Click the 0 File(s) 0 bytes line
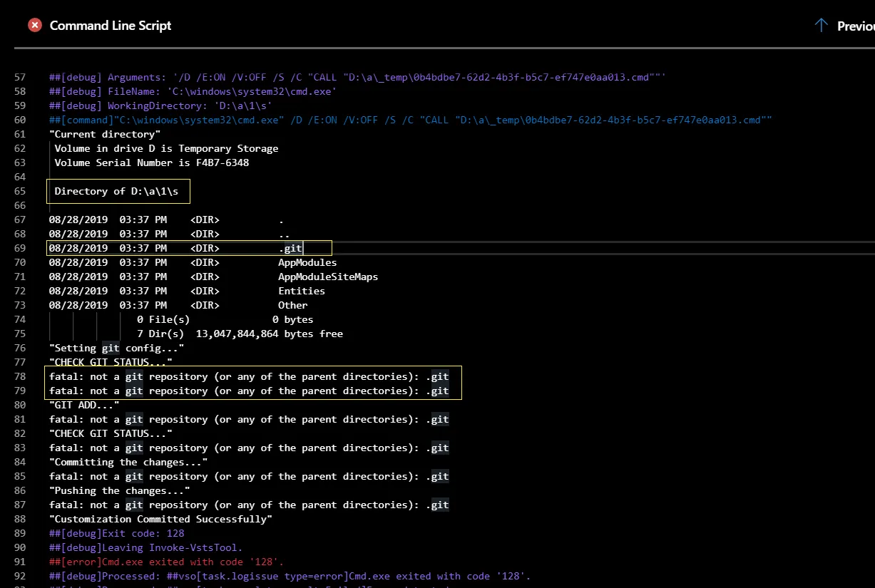This screenshot has width=875, height=588. 225,319
